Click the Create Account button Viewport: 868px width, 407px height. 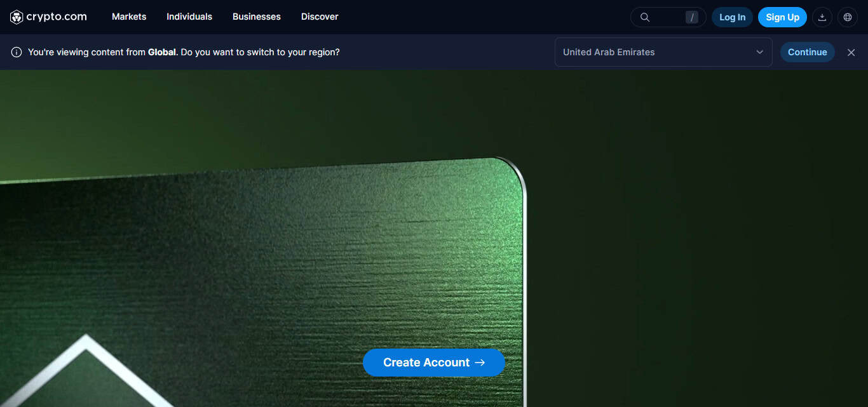tap(434, 363)
